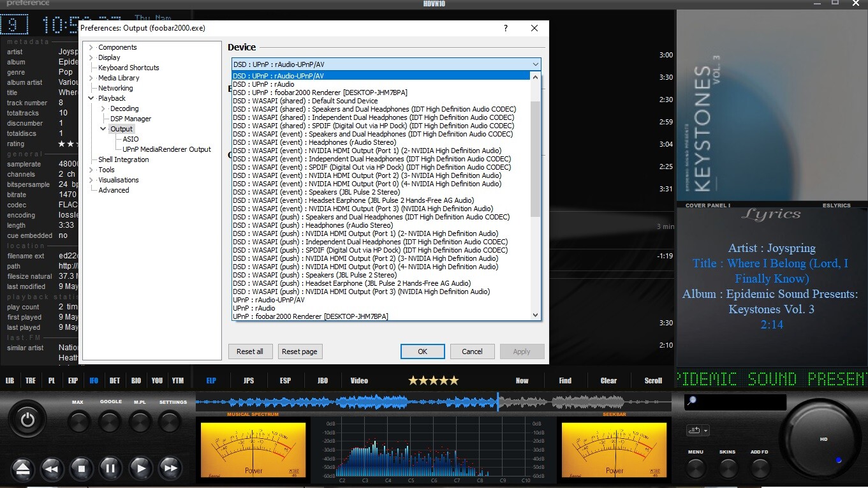Image resolution: width=868 pixels, height=488 pixels.
Task: Open UPnP MediaRenderer Output page
Action: click(x=167, y=149)
